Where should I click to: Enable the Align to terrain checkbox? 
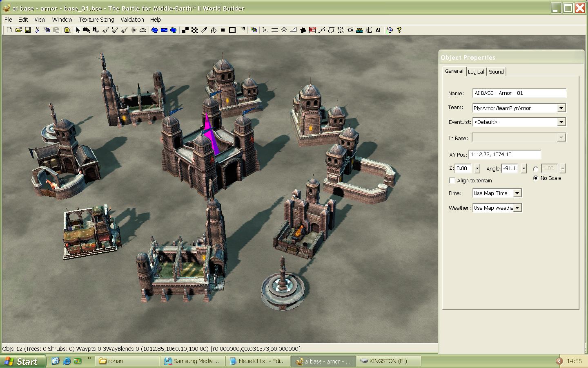click(452, 180)
